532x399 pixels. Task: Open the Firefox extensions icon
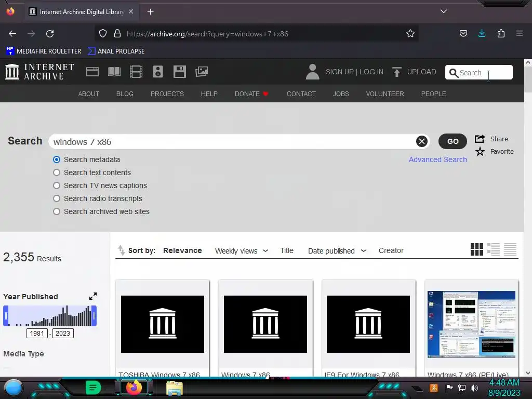(501, 33)
